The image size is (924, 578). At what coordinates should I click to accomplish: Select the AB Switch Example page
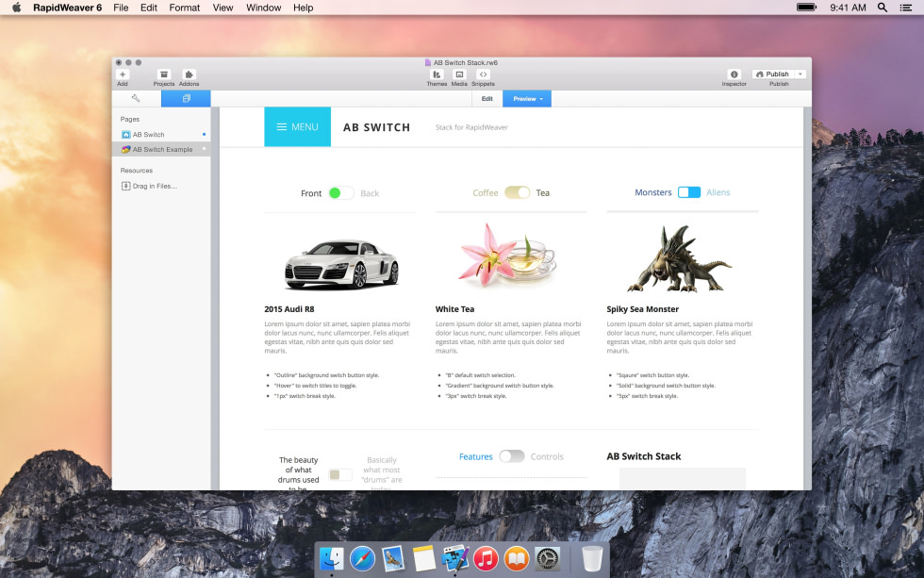[161, 150]
